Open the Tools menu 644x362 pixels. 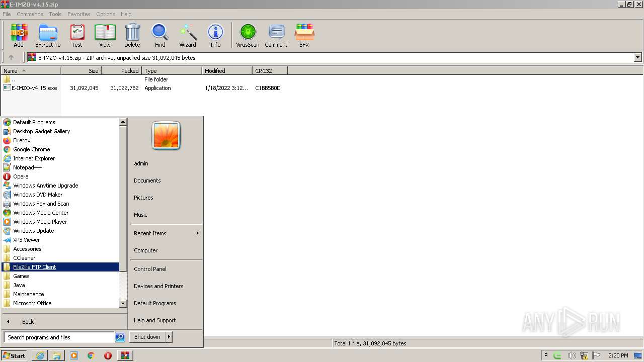pyautogui.click(x=55, y=14)
